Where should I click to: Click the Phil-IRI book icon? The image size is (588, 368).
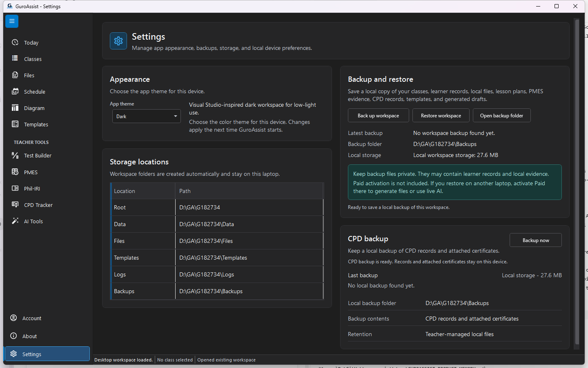[x=15, y=188]
